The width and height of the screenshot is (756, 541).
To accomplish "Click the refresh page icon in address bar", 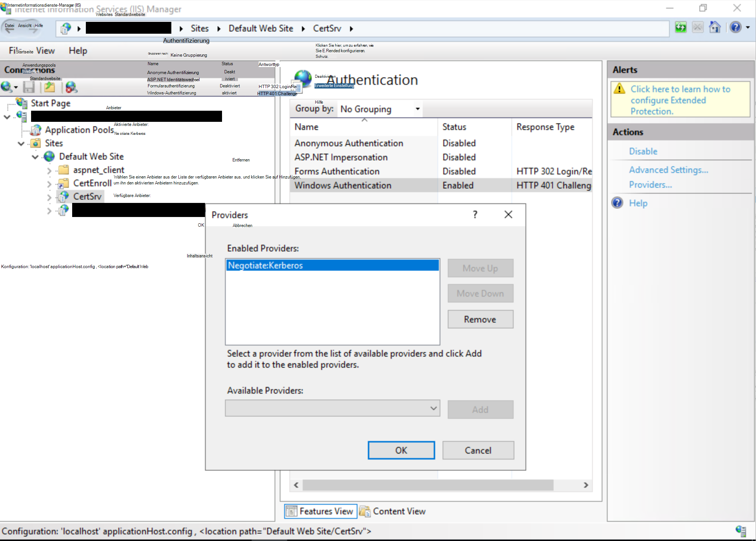I will coord(681,27).
